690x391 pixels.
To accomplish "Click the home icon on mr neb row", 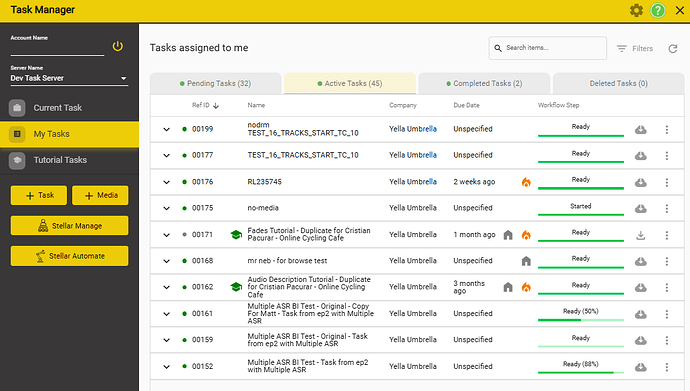I will [x=526, y=261].
